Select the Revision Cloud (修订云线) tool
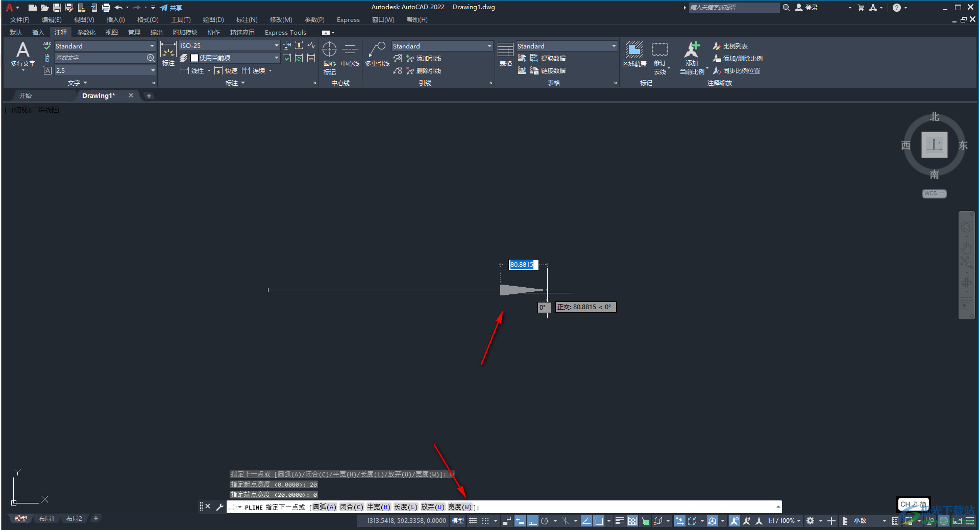 point(660,55)
